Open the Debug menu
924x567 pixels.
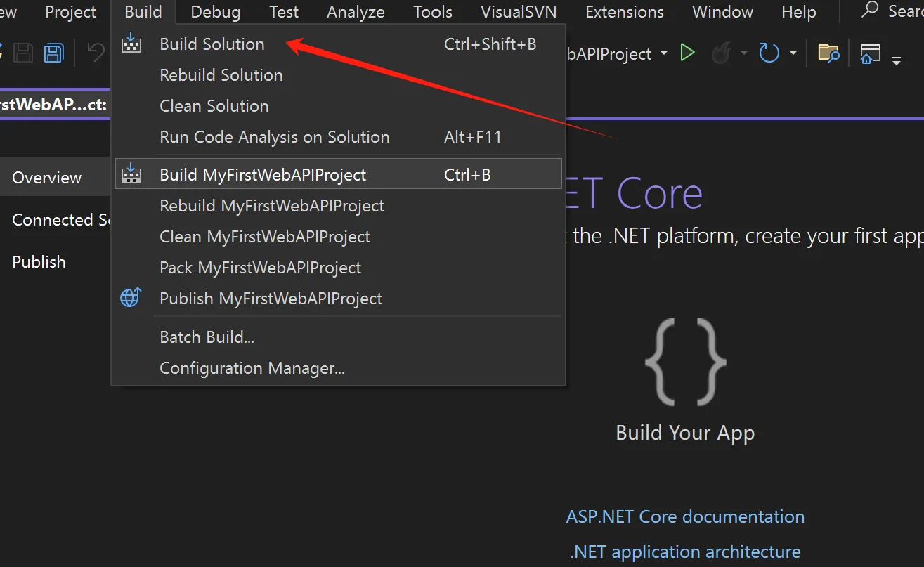(216, 12)
